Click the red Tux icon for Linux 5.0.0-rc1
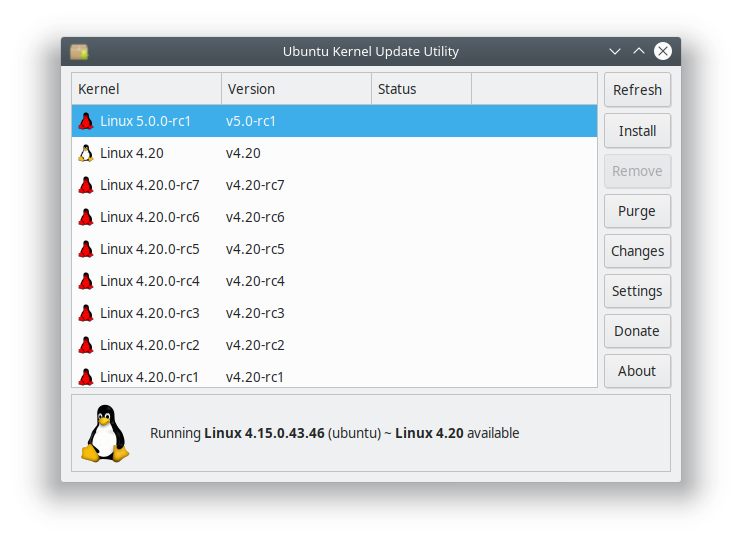 [86, 121]
